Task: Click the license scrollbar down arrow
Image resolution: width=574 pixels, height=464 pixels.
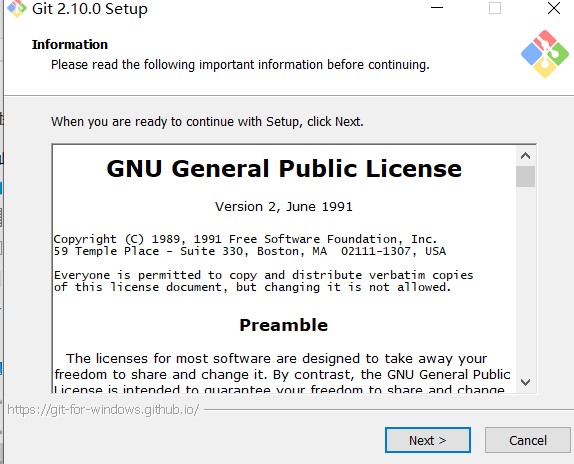Action: tap(525, 382)
